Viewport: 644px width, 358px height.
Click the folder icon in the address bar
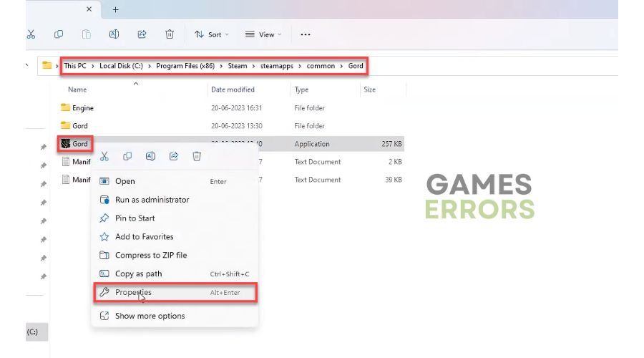[47, 66]
